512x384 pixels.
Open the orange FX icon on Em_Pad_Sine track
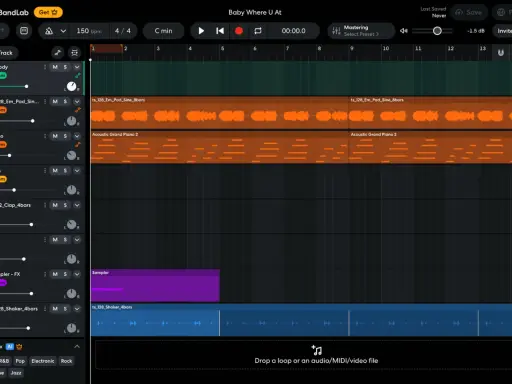[x=78, y=110]
